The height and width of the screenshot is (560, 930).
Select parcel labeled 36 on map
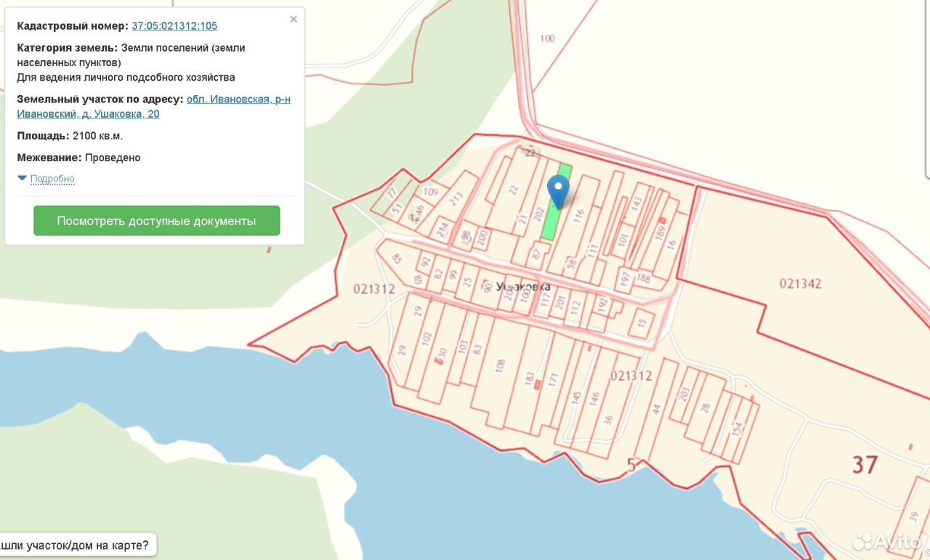click(x=608, y=418)
